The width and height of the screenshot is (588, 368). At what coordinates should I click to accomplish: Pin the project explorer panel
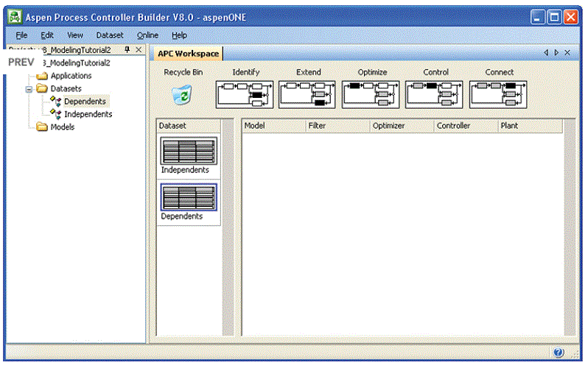point(127,49)
